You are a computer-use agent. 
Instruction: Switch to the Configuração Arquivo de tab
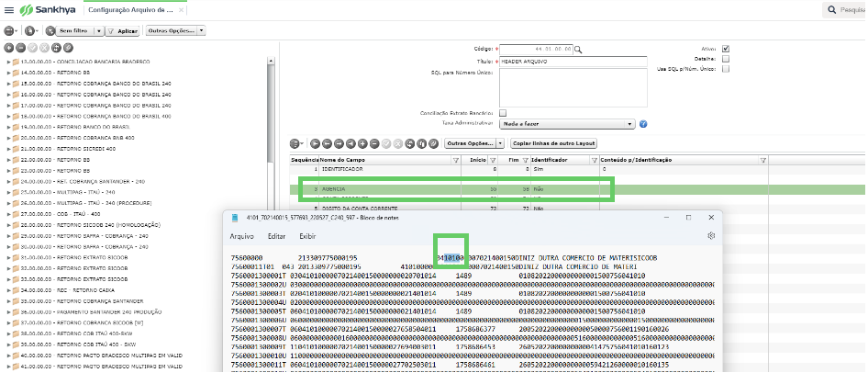pos(131,10)
